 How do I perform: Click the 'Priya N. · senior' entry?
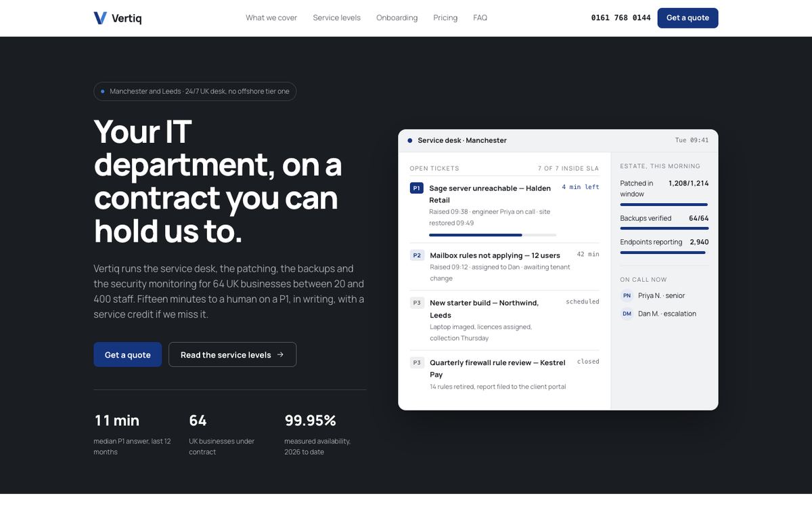(661, 295)
